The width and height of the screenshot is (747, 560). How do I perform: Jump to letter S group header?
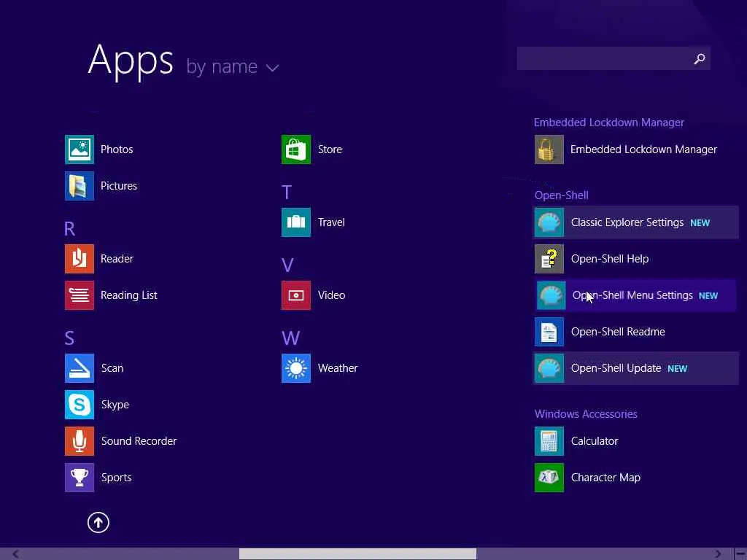[x=69, y=338]
